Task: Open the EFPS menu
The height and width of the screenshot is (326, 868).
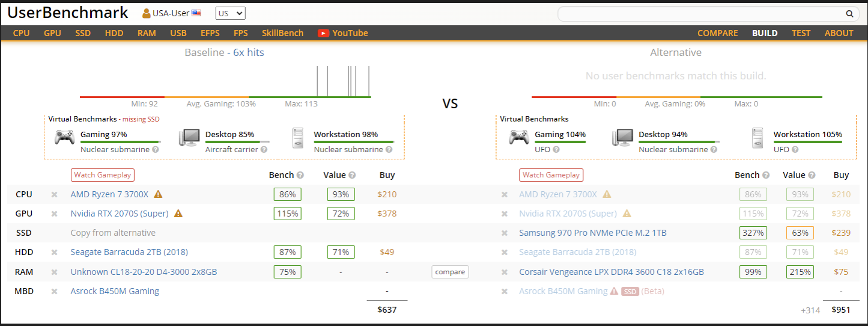Action: click(x=210, y=33)
